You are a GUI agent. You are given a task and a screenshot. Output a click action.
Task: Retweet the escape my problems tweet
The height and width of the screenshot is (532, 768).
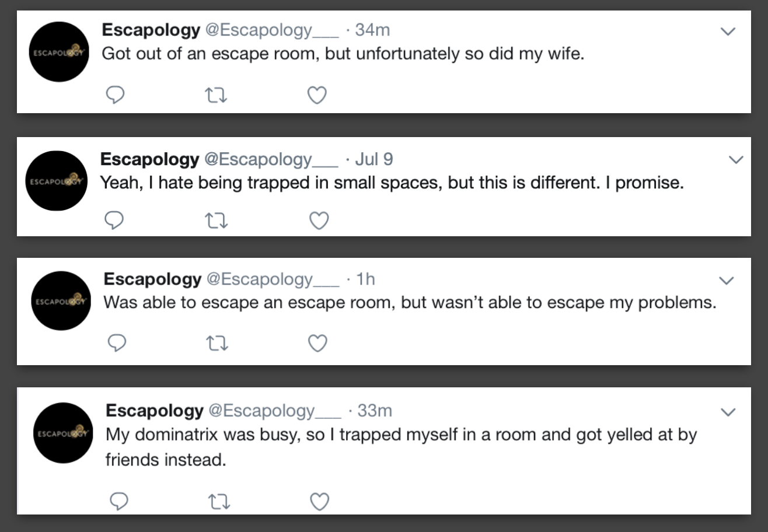click(218, 344)
